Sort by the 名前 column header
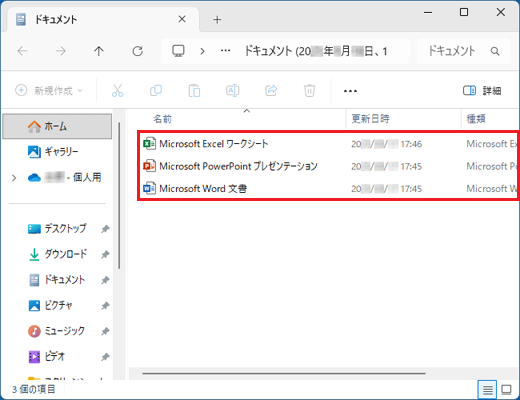This screenshot has height=400, width=520. coord(163,119)
